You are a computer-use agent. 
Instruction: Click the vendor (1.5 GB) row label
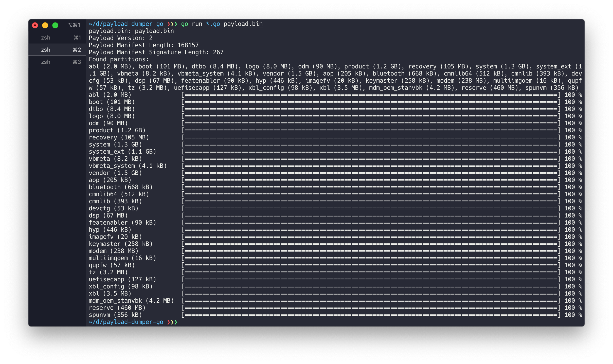(x=115, y=173)
